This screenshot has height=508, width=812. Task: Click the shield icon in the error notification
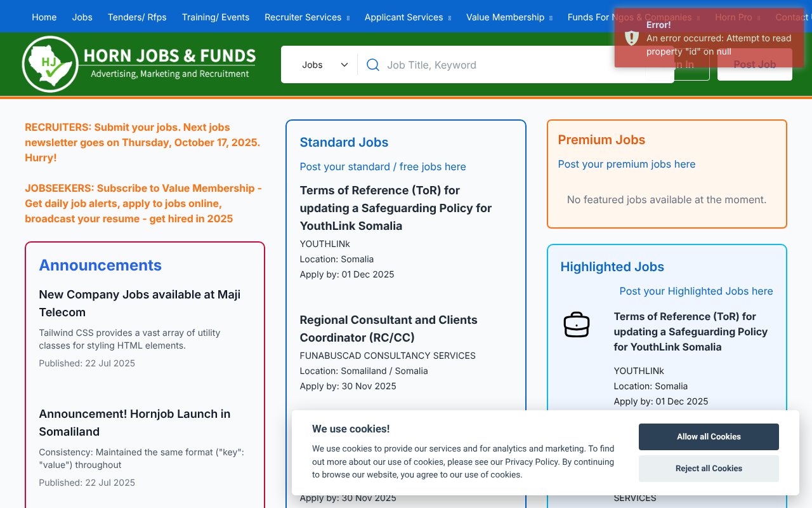(x=631, y=37)
